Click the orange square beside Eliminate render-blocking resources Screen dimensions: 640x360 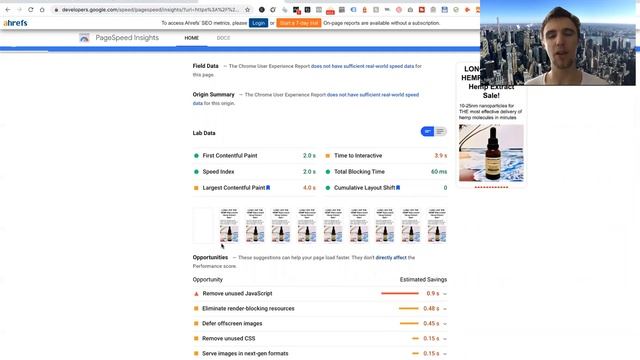196,309
